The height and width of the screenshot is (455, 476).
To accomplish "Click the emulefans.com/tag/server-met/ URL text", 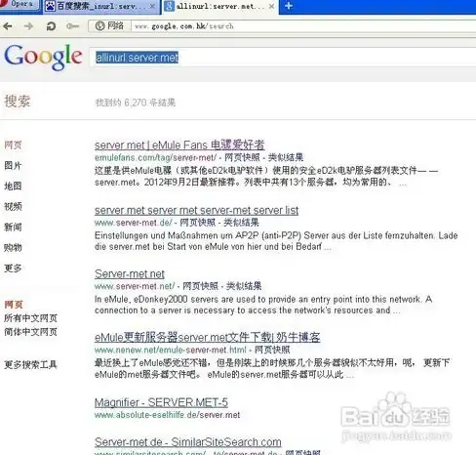I will coord(155,158).
